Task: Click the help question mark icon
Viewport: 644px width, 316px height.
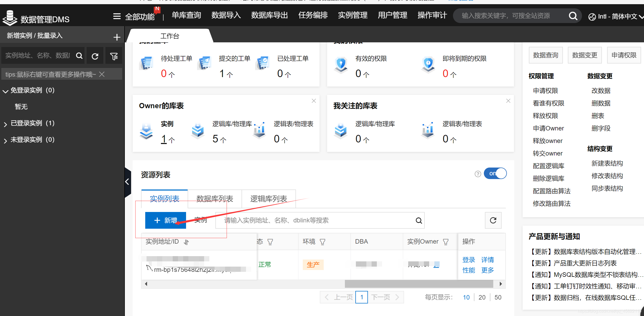Action: (x=478, y=174)
